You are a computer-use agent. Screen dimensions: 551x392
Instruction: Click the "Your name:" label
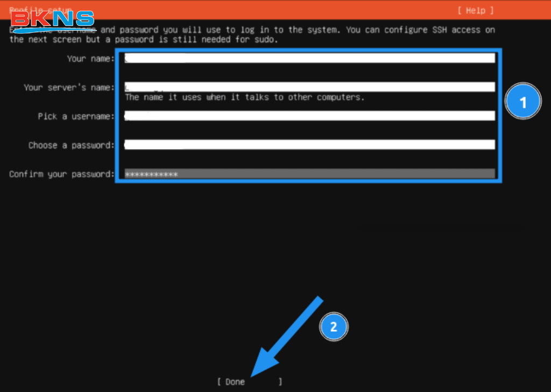pyautogui.click(x=90, y=59)
